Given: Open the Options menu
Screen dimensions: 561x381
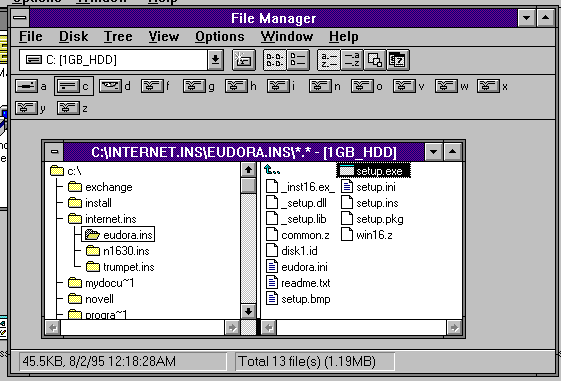Looking at the screenshot, I should click(x=220, y=36).
